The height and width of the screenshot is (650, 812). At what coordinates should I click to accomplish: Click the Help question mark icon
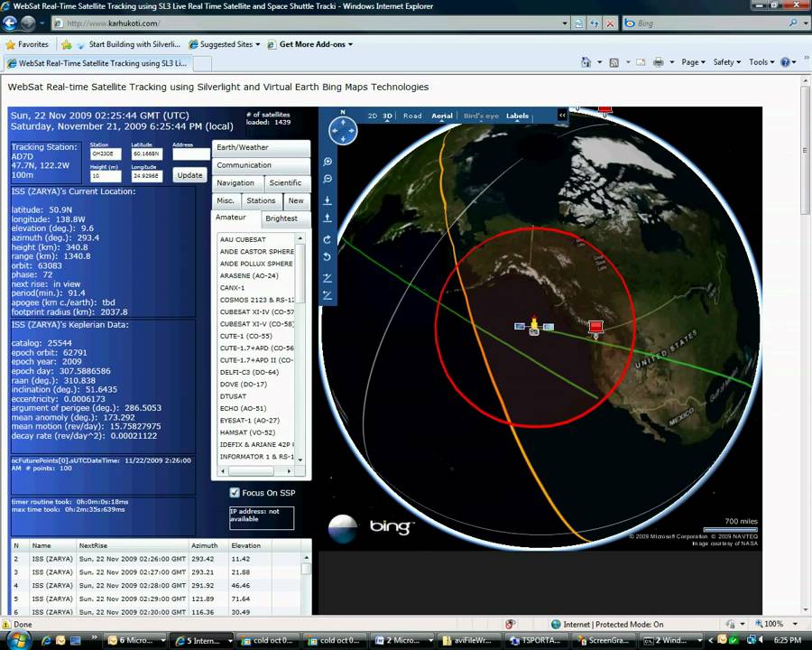pos(786,62)
